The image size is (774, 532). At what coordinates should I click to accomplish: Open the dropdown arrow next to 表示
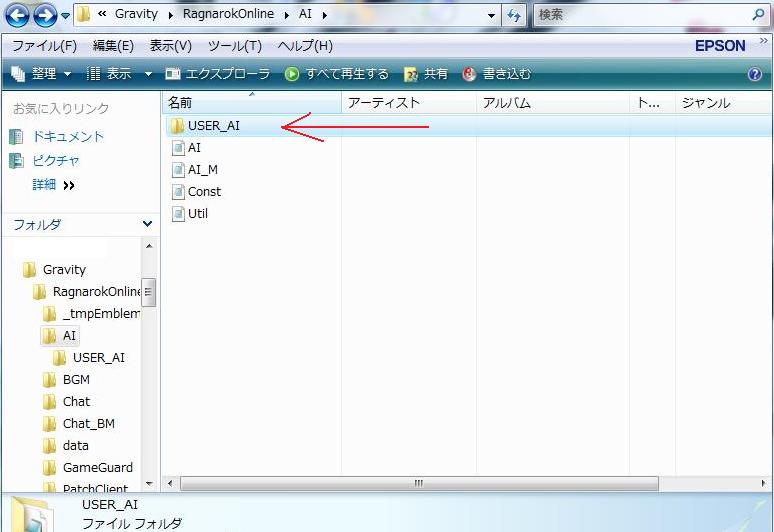point(148,74)
